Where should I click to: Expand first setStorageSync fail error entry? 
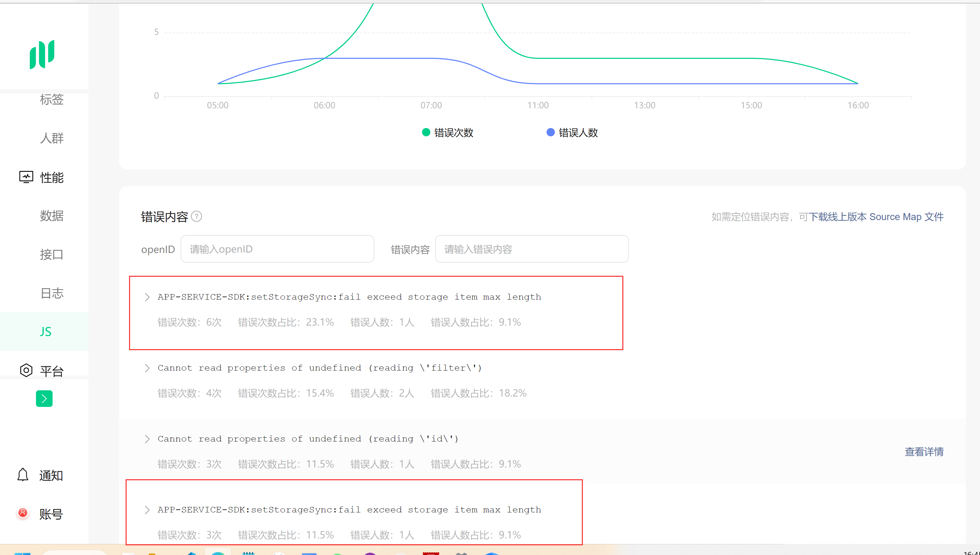point(147,297)
